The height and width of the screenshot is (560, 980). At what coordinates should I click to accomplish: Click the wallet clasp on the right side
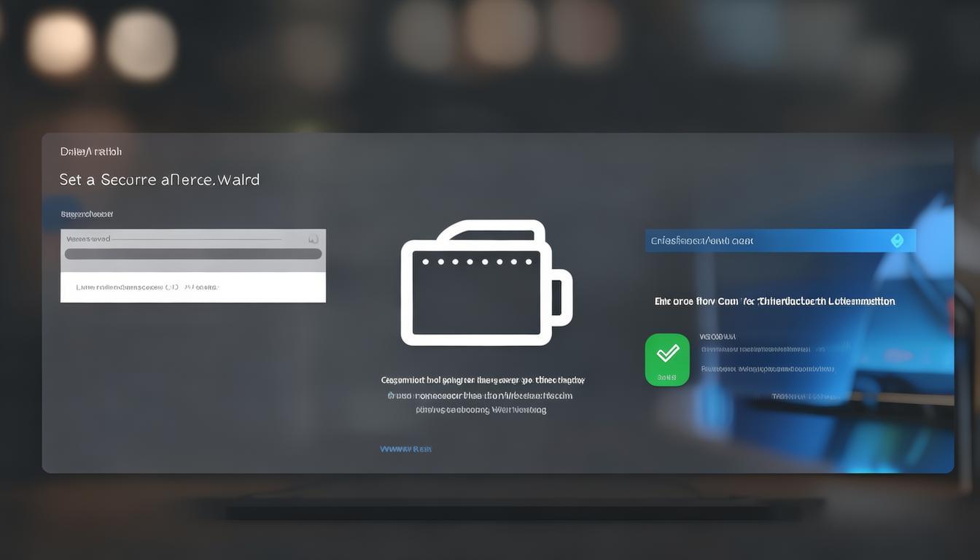(x=562, y=297)
